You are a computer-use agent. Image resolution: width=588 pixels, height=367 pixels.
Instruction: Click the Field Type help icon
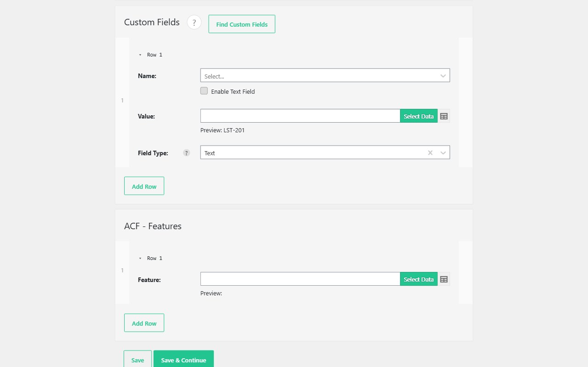point(186,153)
